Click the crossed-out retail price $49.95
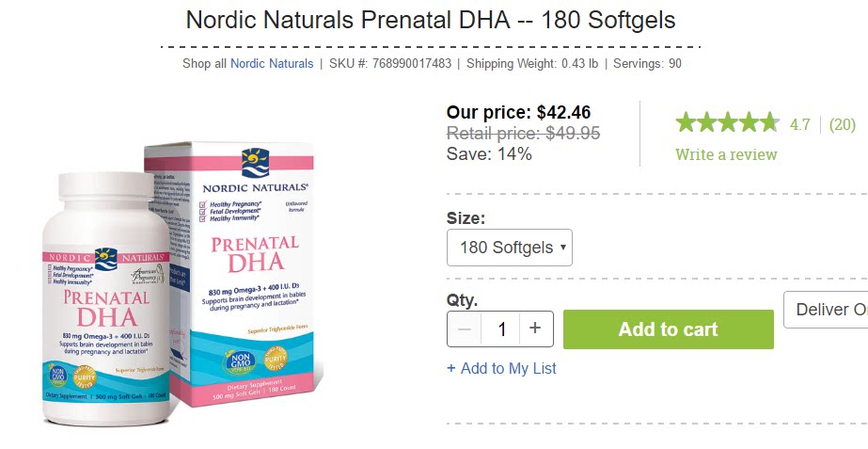 coord(523,134)
